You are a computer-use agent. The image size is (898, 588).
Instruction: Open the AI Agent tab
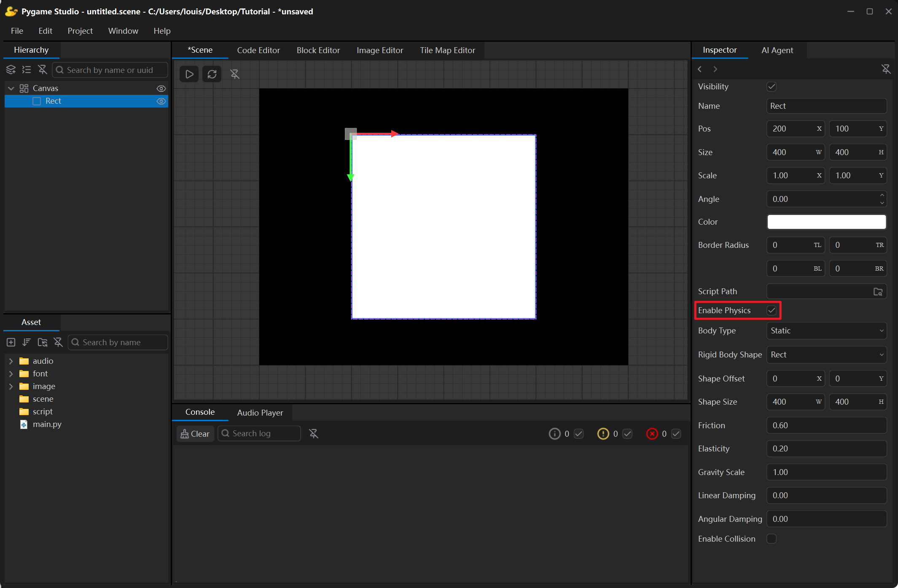click(777, 50)
